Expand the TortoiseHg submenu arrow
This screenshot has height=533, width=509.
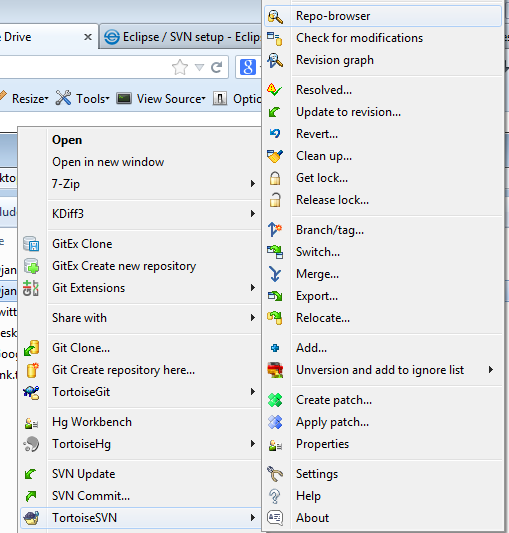tap(253, 444)
